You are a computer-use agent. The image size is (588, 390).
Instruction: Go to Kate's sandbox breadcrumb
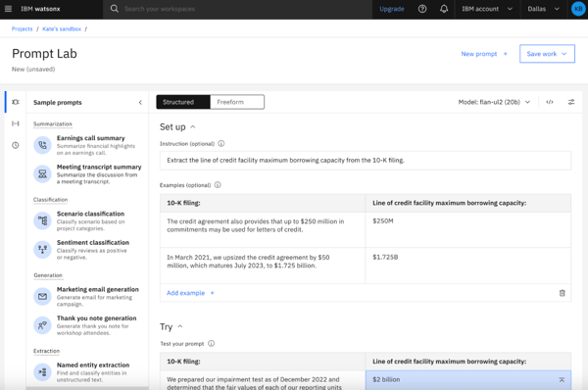(x=62, y=28)
